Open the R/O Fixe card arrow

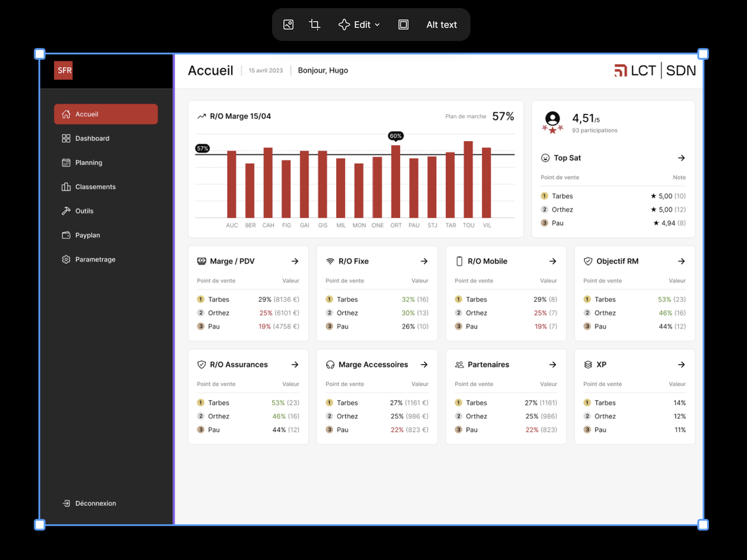424,261
